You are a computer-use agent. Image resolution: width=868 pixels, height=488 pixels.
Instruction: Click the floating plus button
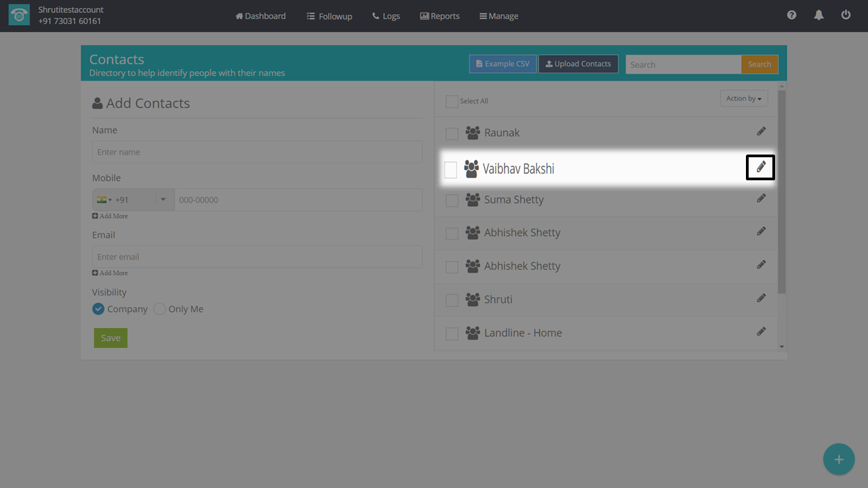838,460
